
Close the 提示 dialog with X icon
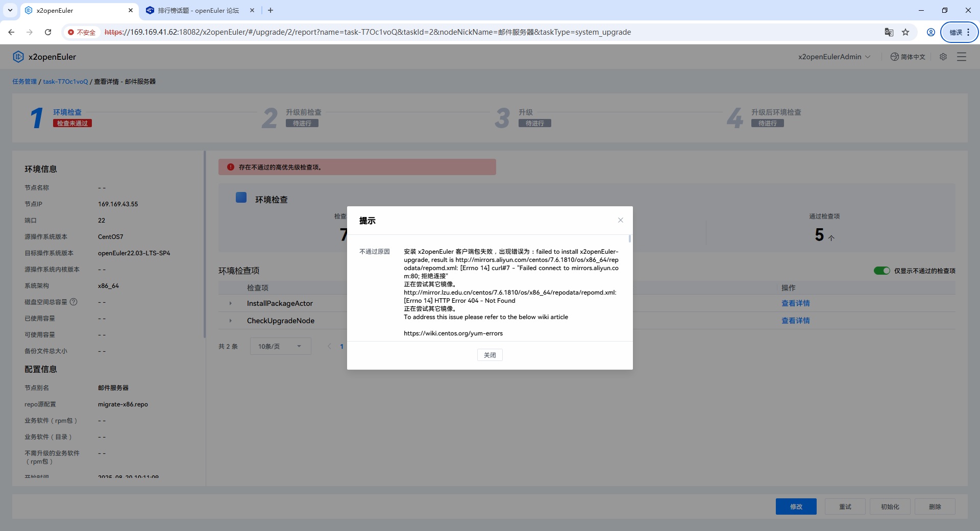(x=621, y=220)
